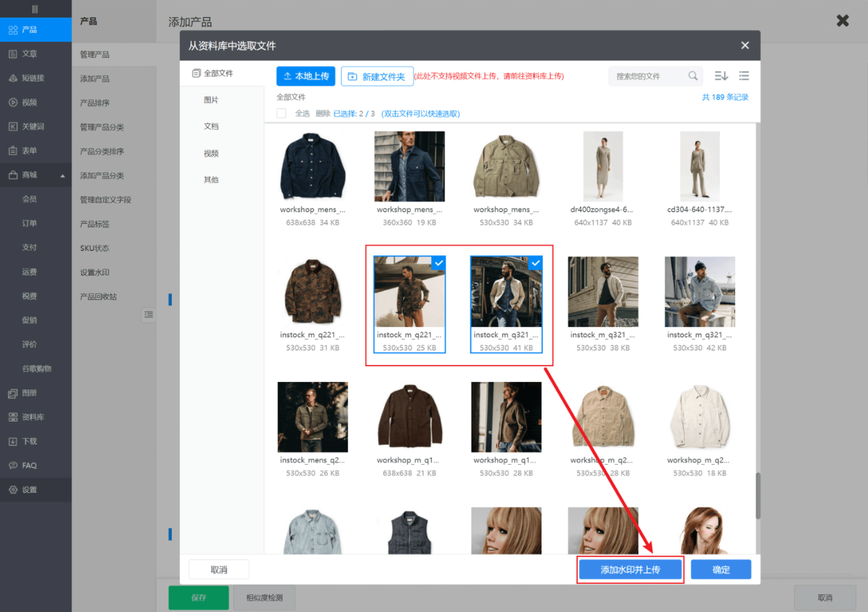The width and height of the screenshot is (868, 612).
Task: Click the file list vertical scrollbar
Action: tap(758, 495)
